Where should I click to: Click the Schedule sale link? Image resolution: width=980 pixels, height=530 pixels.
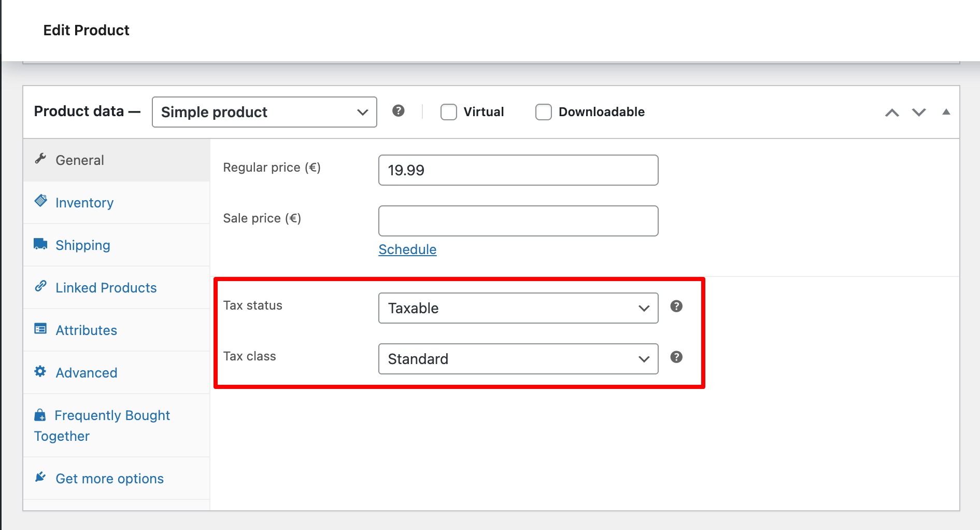(407, 249)
